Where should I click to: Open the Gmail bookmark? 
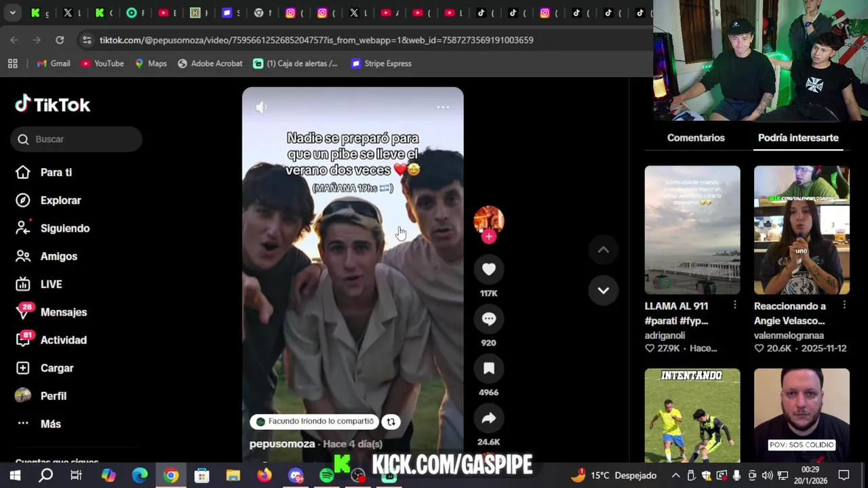(54, 63)
